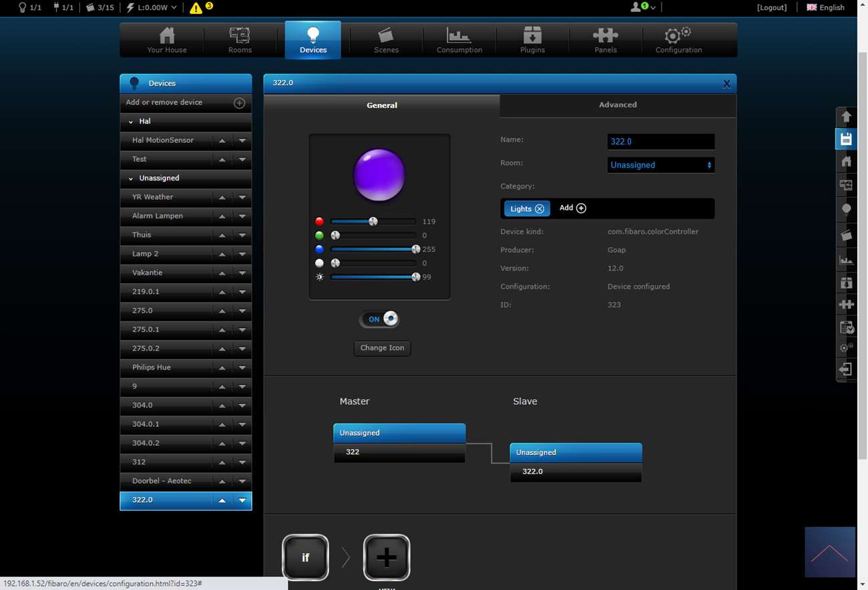Switch to the Advanced tab
This screenshot has height=590, width=868.
coord(618,105)
